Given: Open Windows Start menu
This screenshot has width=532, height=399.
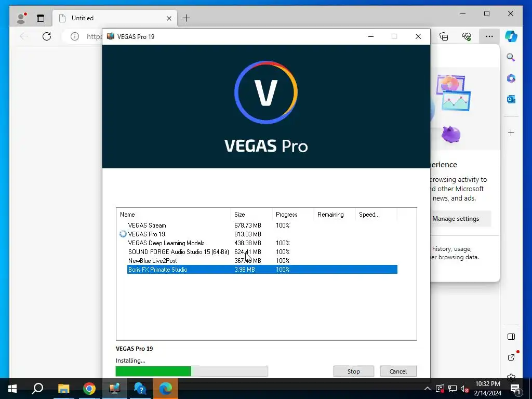Looking at the screenshot, I should point(12,389).
